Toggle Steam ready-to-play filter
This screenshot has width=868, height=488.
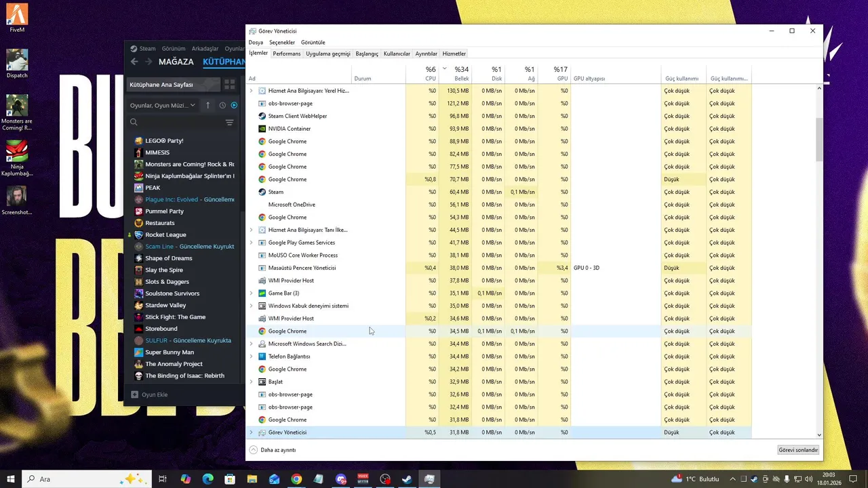[x=234, y=105]
